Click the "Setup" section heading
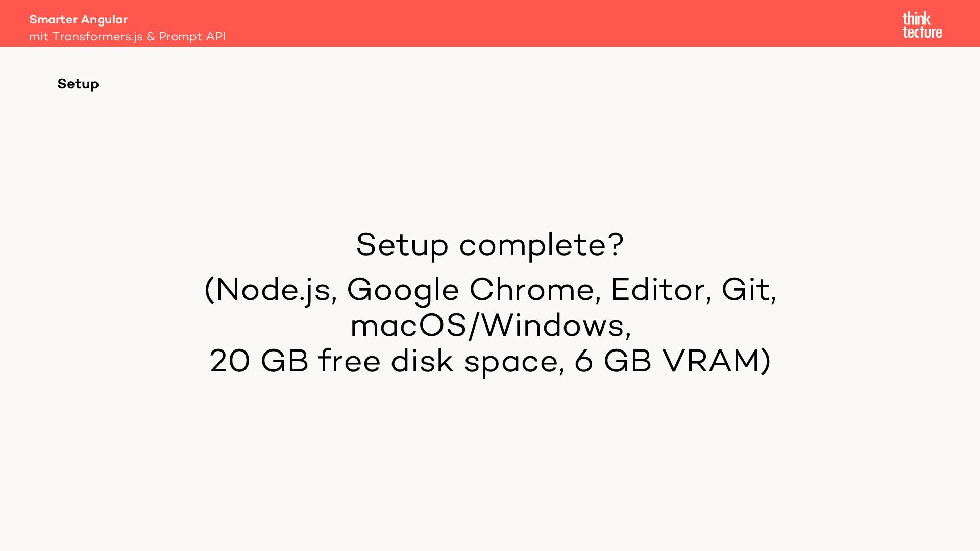Image resolution: width=980 pixels, height=551 pixels. coord(78,84)
